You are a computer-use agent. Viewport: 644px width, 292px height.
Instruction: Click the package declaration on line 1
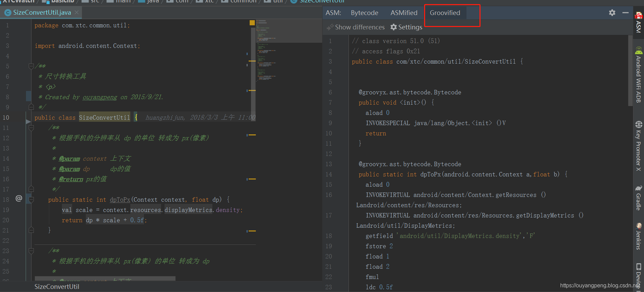click(82, 25)
